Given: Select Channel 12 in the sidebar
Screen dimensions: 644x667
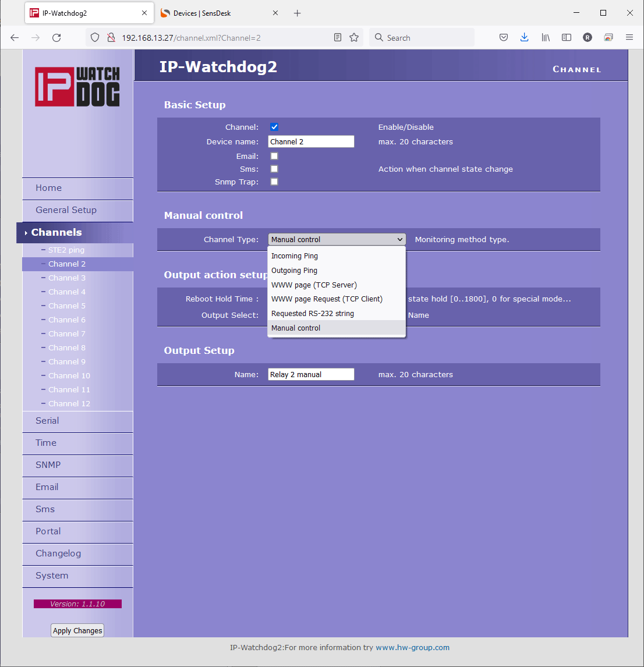Looking at the screenshot, I should click(x=69, y=404).
